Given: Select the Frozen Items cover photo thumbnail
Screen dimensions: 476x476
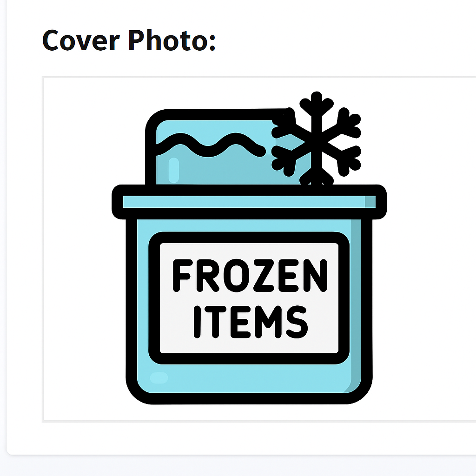Looking at the screenshot, I should pos(258,249).
